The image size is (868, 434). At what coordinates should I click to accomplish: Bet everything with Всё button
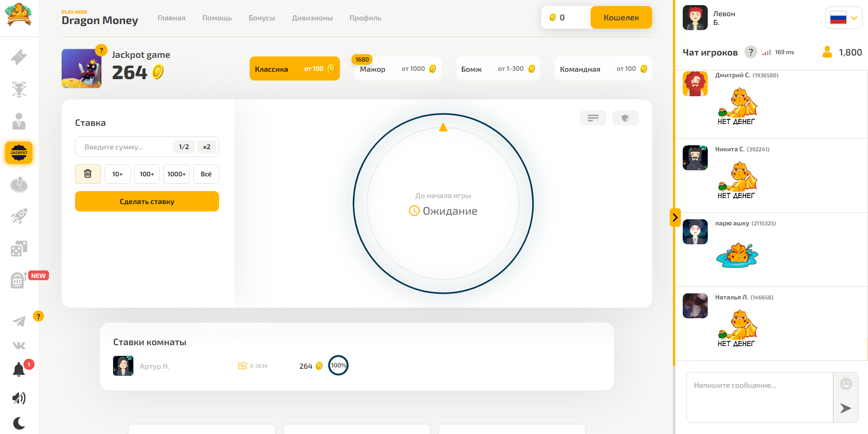(206, 174)
